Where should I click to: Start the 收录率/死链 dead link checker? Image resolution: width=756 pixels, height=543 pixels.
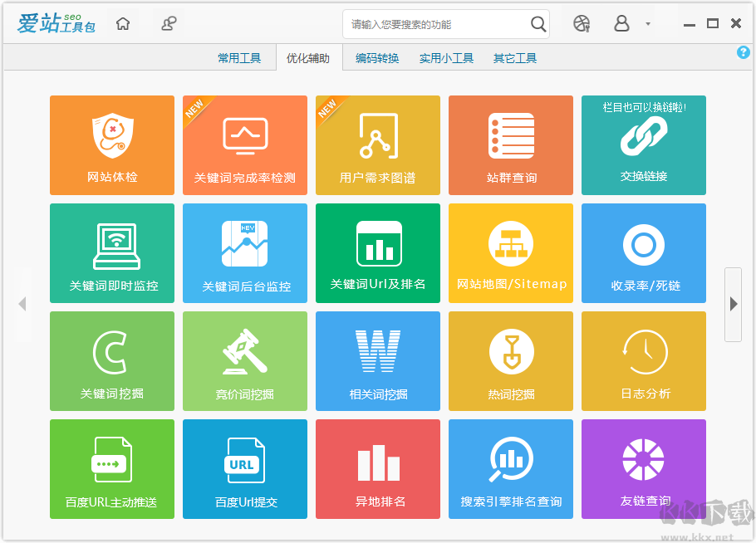(643, 253)
